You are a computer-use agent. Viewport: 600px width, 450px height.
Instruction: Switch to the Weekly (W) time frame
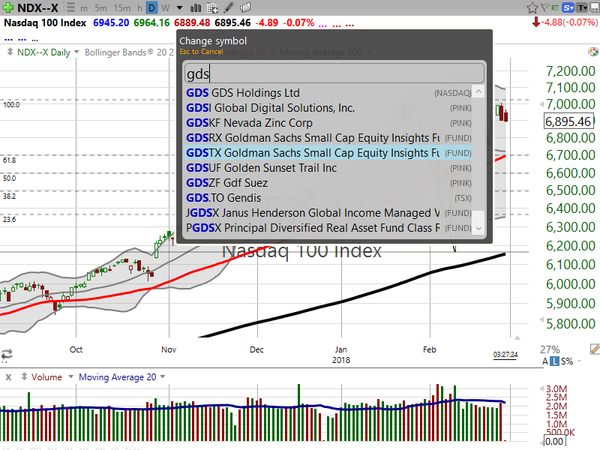165,8
